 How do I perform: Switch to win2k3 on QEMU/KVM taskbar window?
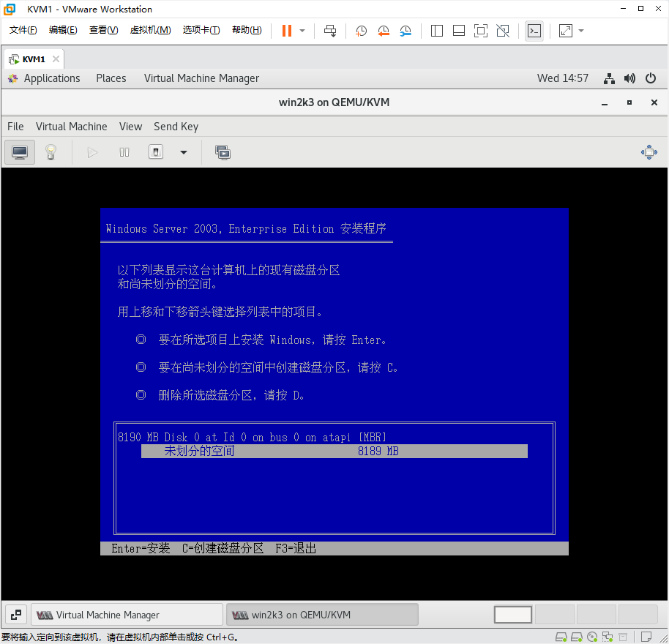pos(322,615)
